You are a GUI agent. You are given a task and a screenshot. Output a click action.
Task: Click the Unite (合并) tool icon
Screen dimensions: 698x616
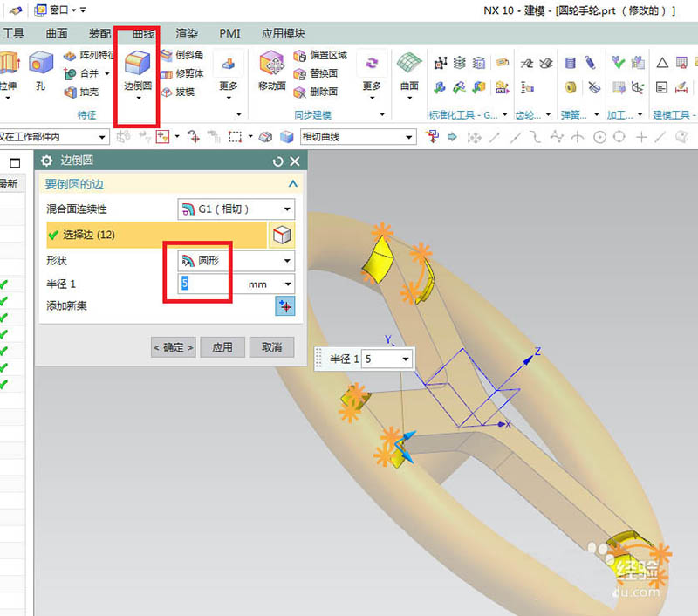pos(70,73)
